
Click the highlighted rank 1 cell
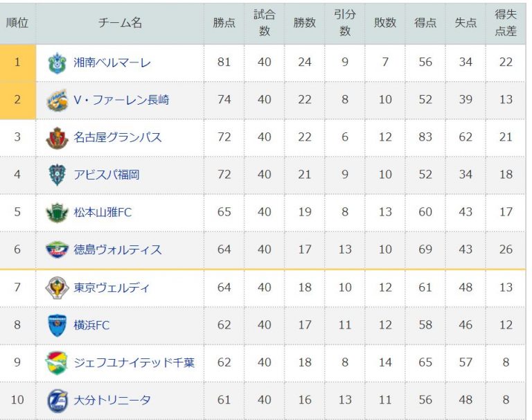[17, 63]
